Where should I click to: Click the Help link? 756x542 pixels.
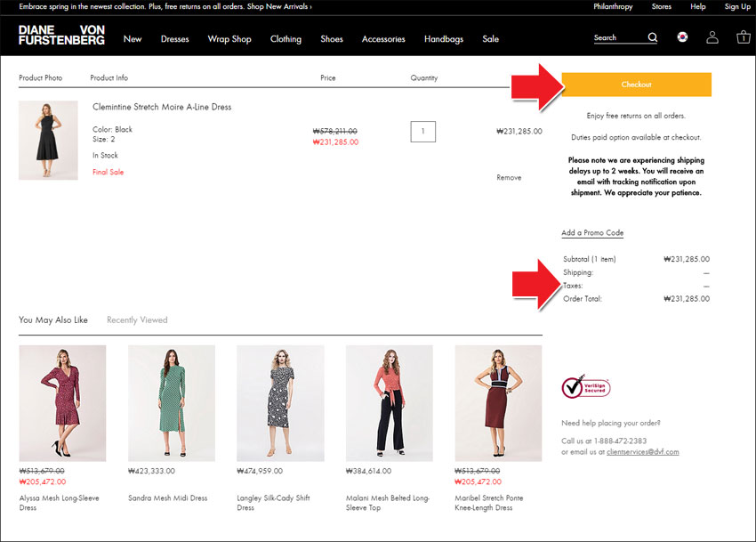coord(697,7)
